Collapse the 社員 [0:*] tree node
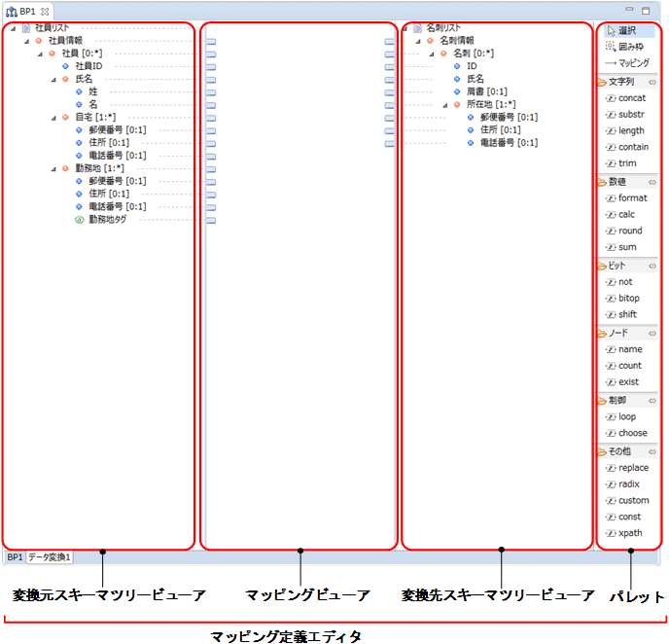The width and height of the screenshot is (669, 644). (40, 54)
